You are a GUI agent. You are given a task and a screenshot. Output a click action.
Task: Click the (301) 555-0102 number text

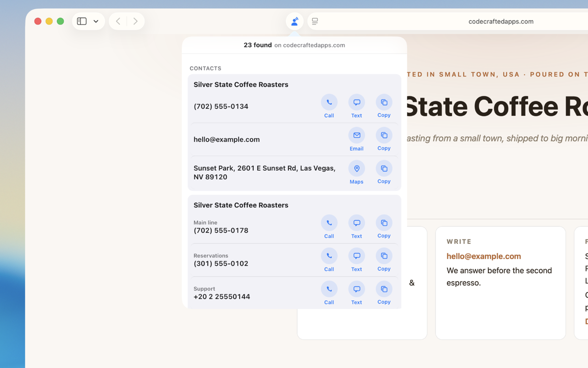point(221,263)
